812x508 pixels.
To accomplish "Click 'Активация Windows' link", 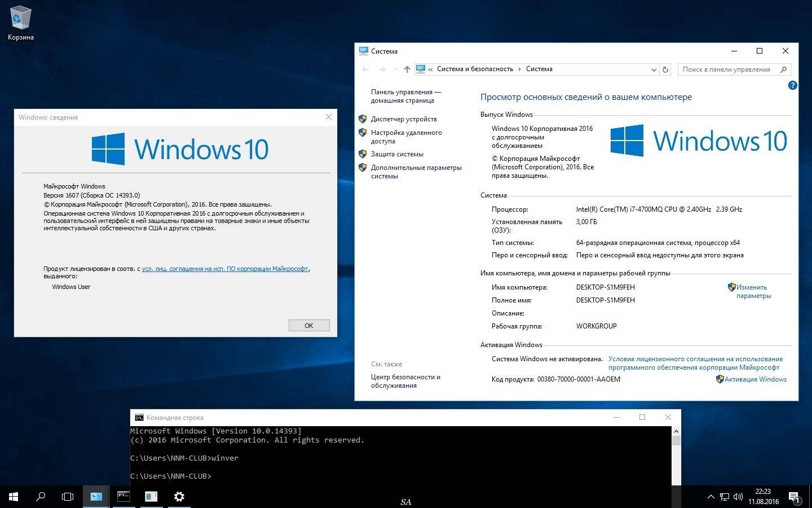I will click(755, 379).
